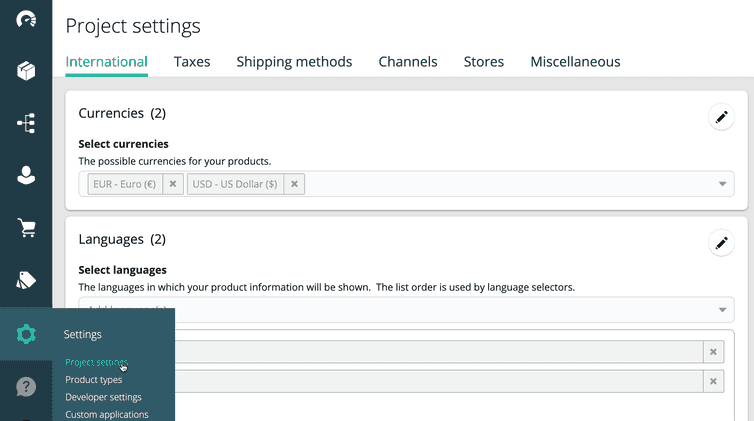The height and width of the screenshot is (421, 754).
Task: Click the Settings gear icon
Action: (26, 334)
